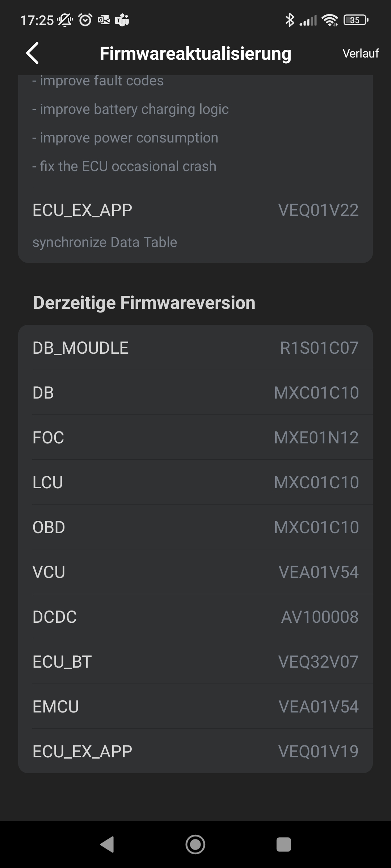Tap the EMCU firmware row

[195, 707]
